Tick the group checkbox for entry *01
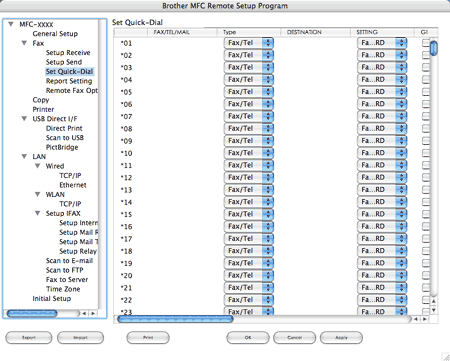The height and width of the screenshot is (361, 450). (426, 43)
